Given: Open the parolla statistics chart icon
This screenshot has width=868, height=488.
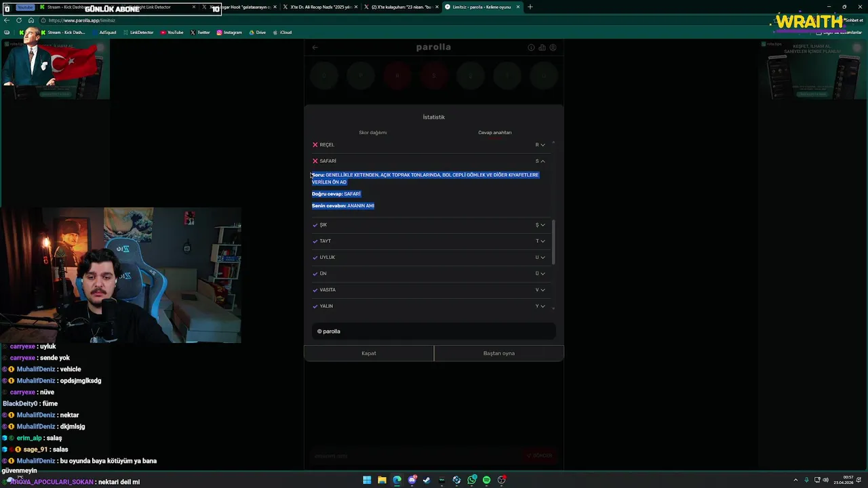Looking at the screenshot, I should pos(542,47).
